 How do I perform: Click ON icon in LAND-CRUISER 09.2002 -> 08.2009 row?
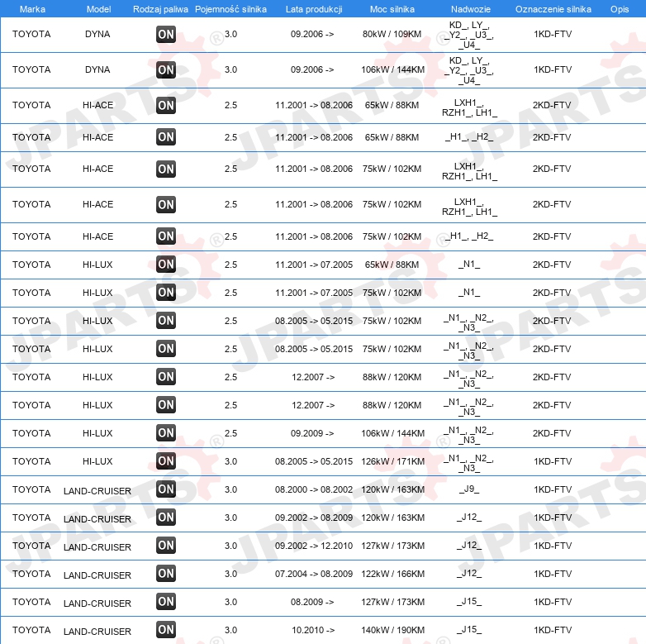(166, 517)
